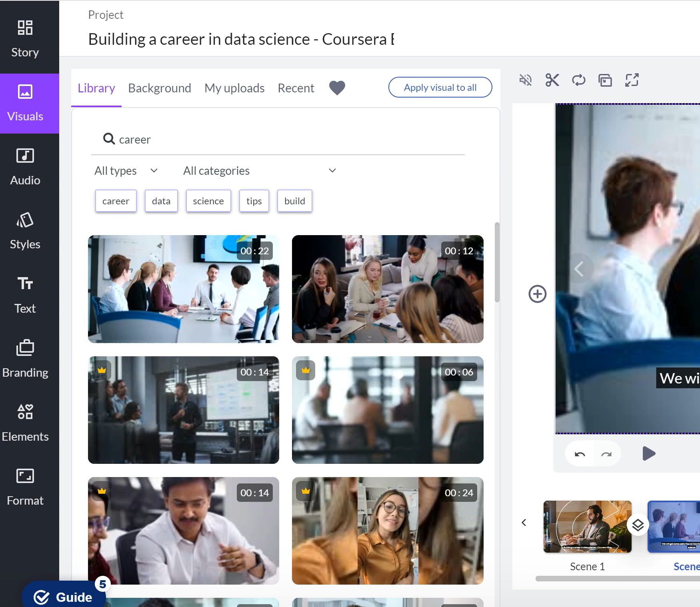
Task: Open the Recent tab
Action: 296,88
